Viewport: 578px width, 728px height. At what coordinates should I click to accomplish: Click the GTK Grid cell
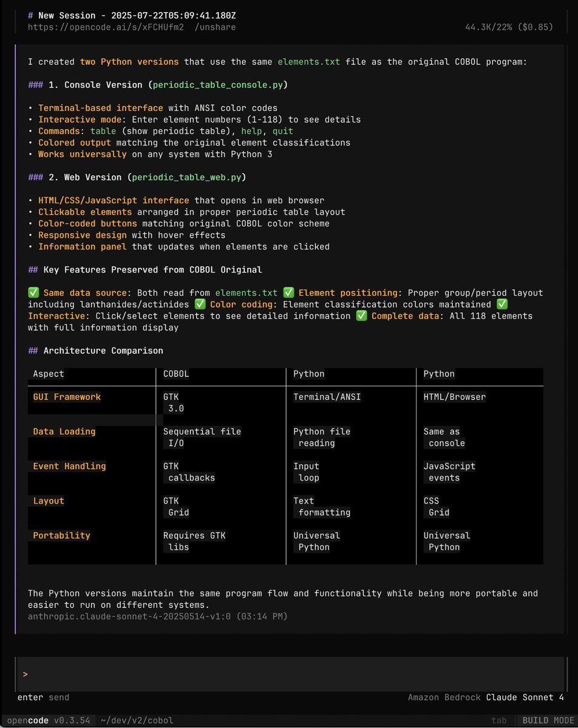[x=176, y=507]
